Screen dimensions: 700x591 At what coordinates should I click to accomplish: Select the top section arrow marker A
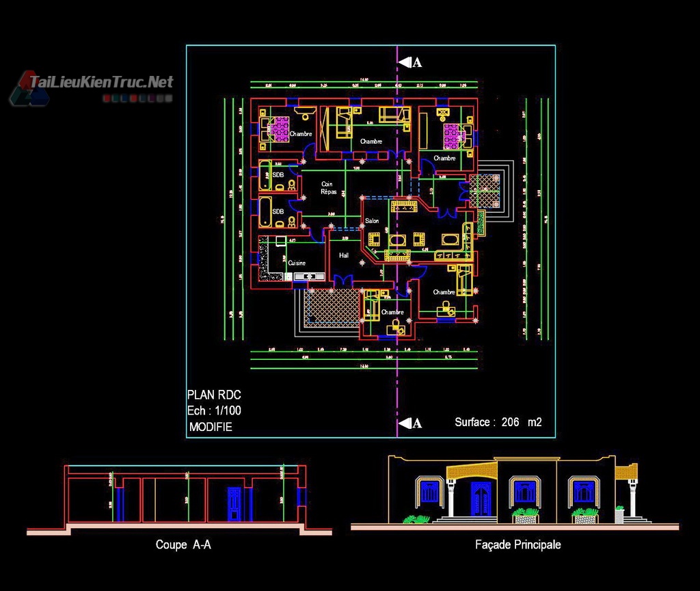click(x=411, y=63)
